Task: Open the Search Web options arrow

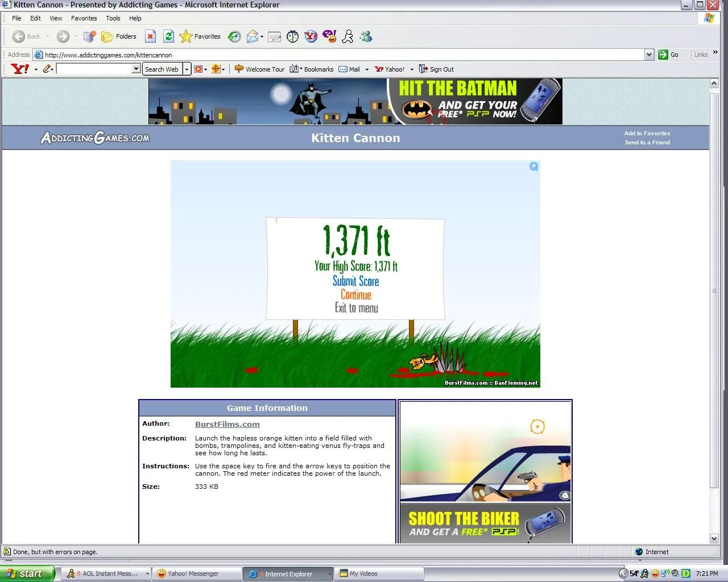Action: (x=187, y=69)
